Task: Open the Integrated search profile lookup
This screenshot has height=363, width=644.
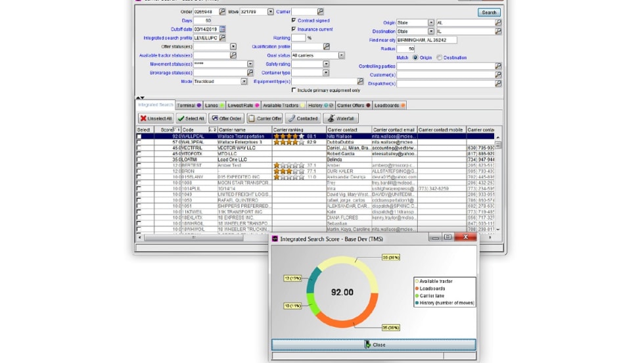Action: [x=222, y=38]
